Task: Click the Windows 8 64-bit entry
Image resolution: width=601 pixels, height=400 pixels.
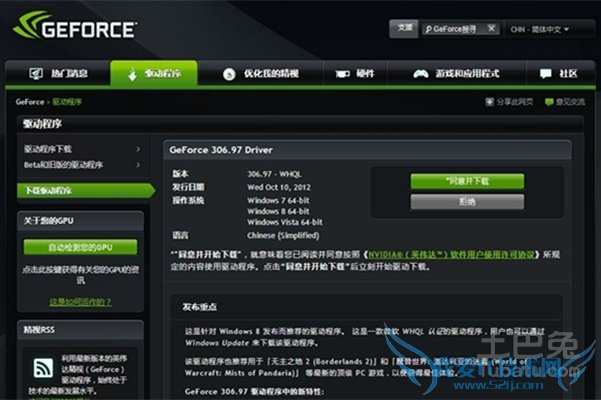Action: click(x=278, y=211)
